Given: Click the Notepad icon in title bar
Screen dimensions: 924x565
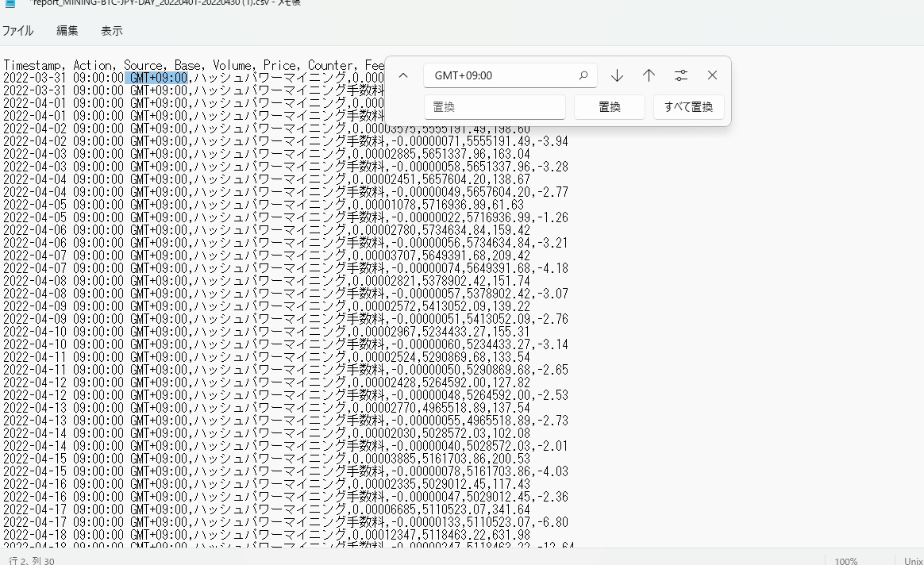Looking at the screenshot, I should [9, 4].
